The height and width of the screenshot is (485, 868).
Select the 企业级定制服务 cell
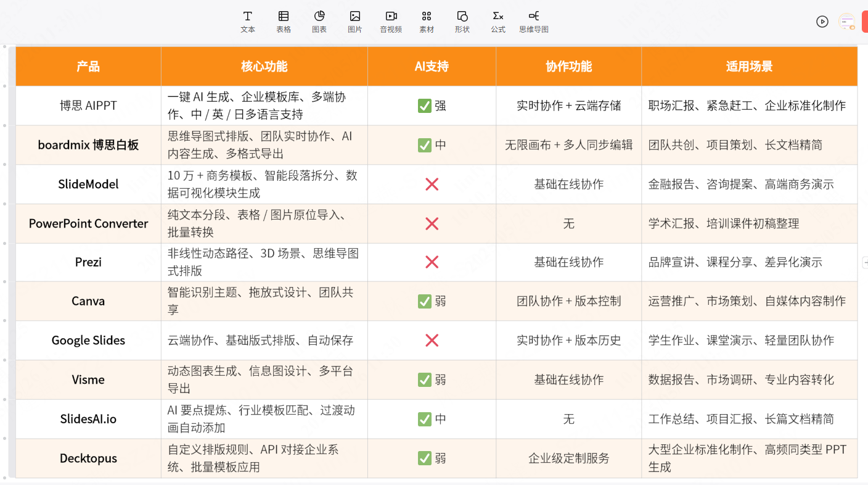point(568,458)
